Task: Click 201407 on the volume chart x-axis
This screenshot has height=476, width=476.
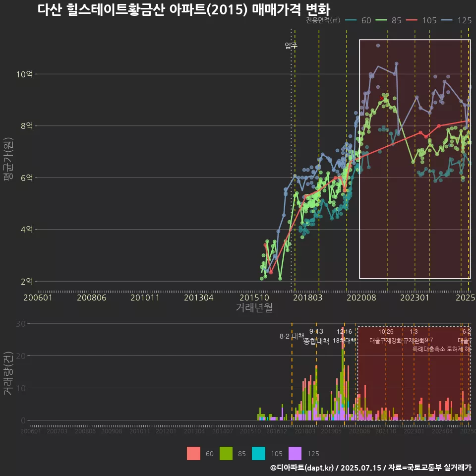Action: coord(223,431)
